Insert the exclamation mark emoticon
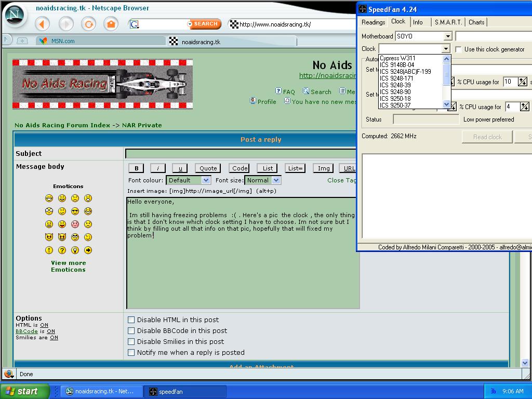 pyautogui.click(x=49, y=250)
